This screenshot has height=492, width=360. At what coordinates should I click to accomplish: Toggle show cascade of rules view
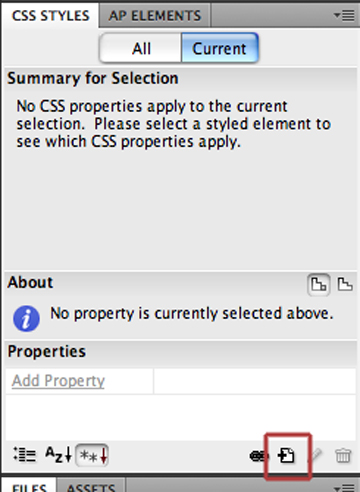pos(345,285)
